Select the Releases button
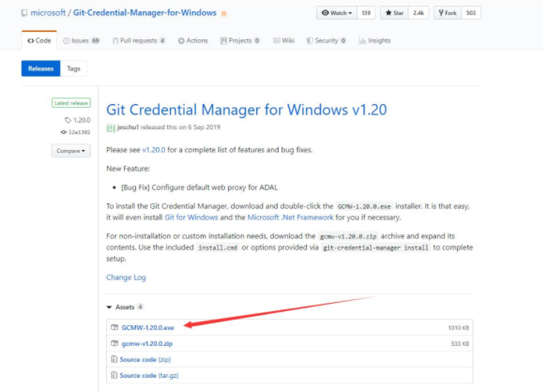543x392 pixels. click(x=41, y=68)
